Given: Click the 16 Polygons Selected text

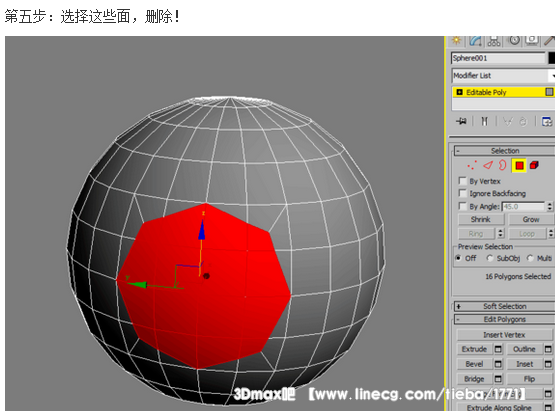Looking at the screenshot, I should 518,276.
